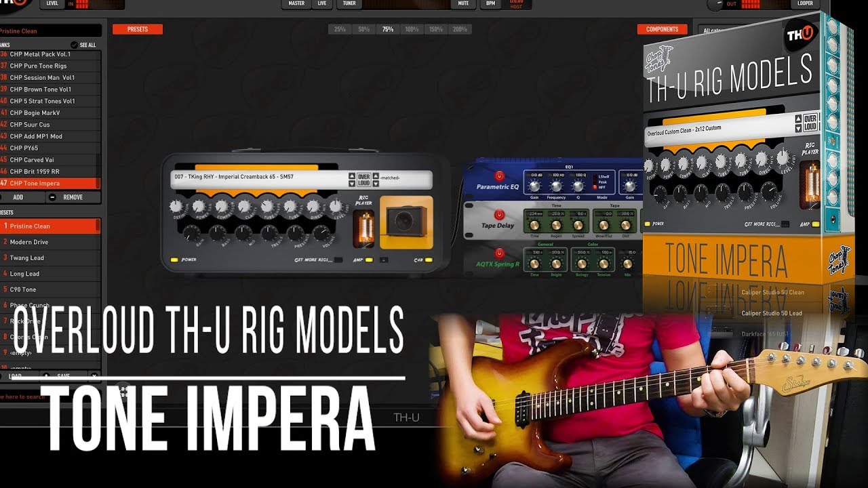Click the ADD bank button
Image resolution: width=868 pixels, height=488 pixels.
pyautogui.click(x=18, y=197)
